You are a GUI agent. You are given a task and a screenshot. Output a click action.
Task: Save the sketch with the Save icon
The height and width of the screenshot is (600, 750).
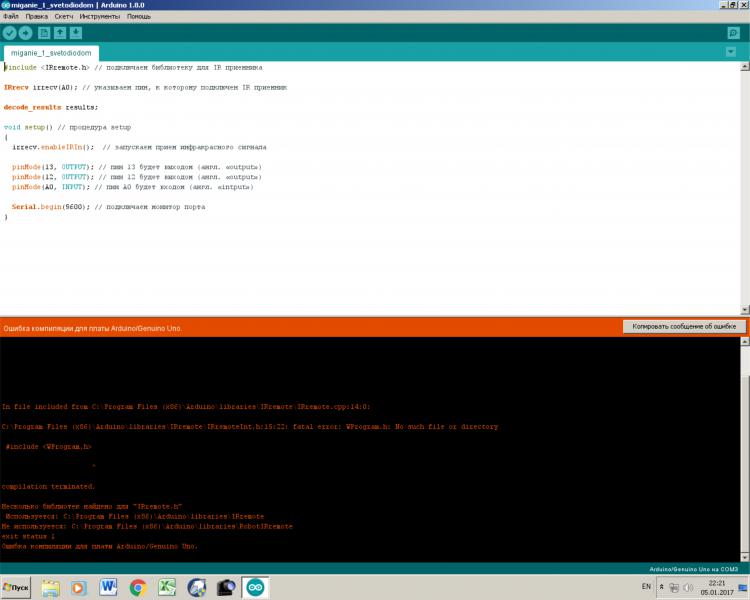click(x=76, y=33)
